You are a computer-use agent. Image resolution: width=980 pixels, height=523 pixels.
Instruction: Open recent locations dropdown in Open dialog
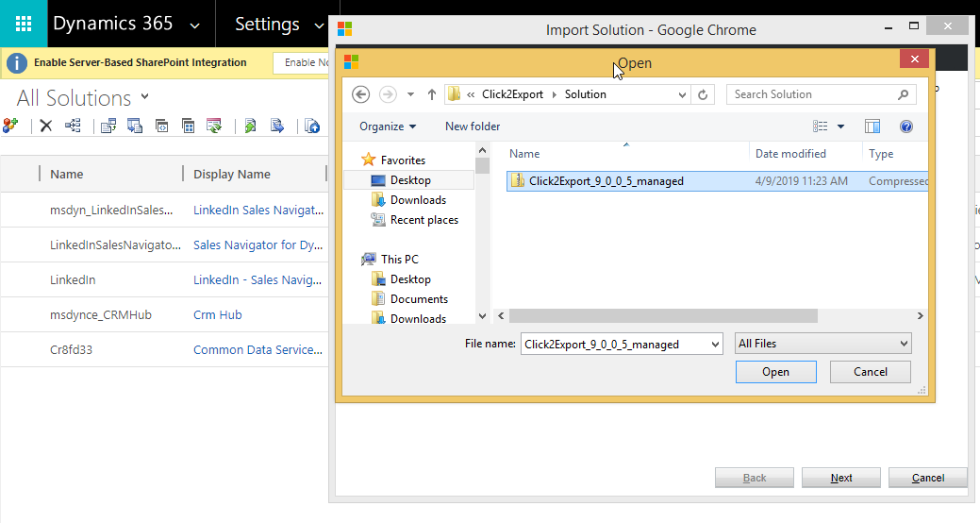coord(410,94)
